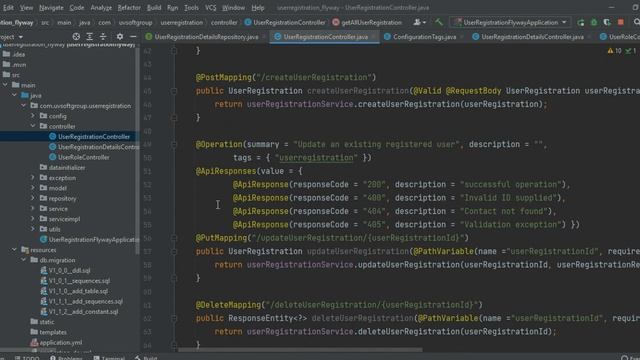Toggle fold at @Operation annotation line
Screen dimensions: 640x360
174,144
